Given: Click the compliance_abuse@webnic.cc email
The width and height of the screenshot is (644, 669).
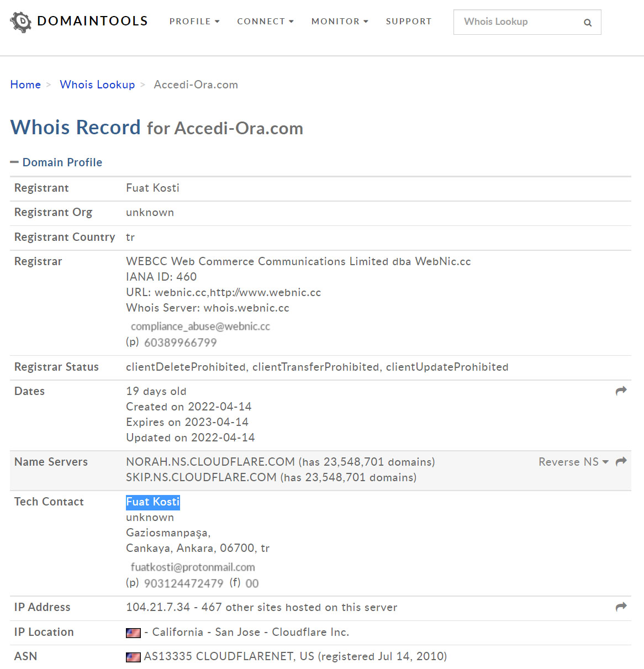Looking at the screenshot, I should pyautogui.click(x=200, y=326).
